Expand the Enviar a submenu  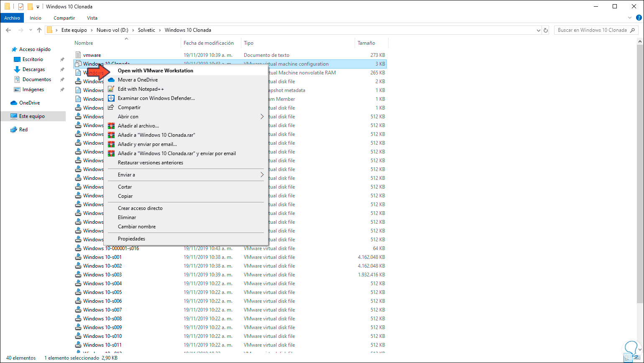[262, 175]
